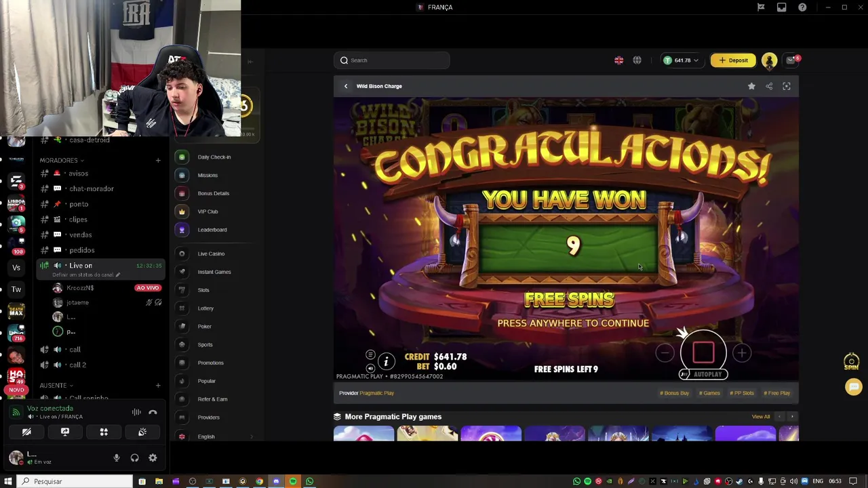The width and height of the screenshot is (868, 488).
Task: Collapse the casino sidebar arrow
Action: click(x=250, y=62)
